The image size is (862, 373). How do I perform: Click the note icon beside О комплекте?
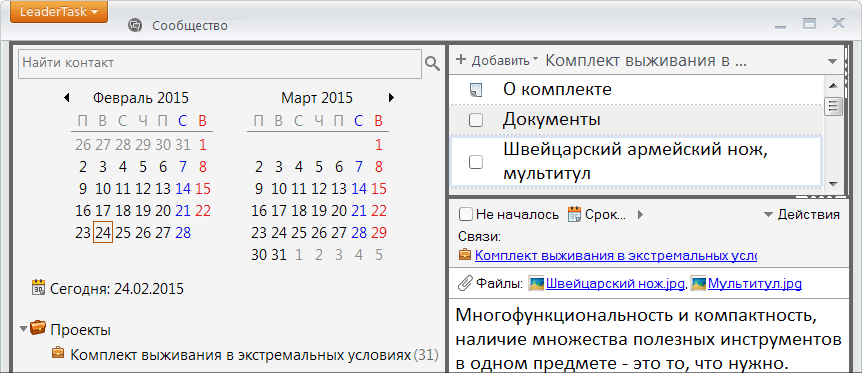tap(476, 90)
